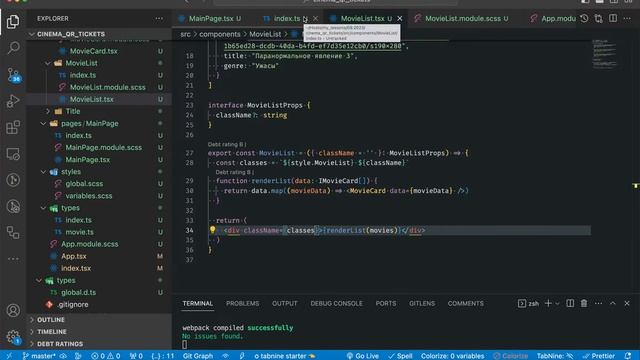Split the terminal panel

click(x=570, y=303)
